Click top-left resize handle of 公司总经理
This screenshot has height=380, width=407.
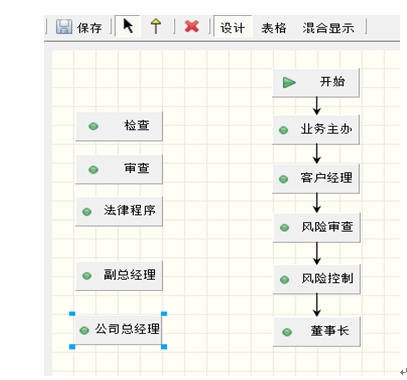(72, 314)
